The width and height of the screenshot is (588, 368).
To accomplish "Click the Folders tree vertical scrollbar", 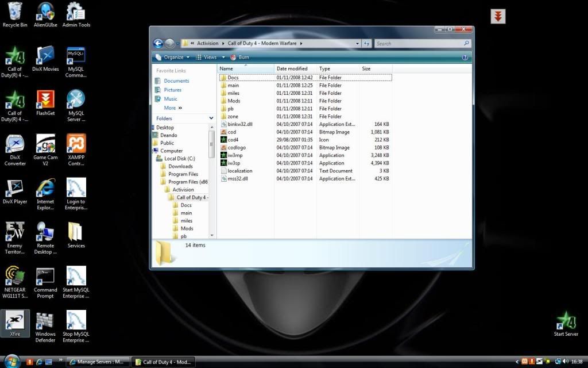I will pyautogui.click(x=212, y=144).
